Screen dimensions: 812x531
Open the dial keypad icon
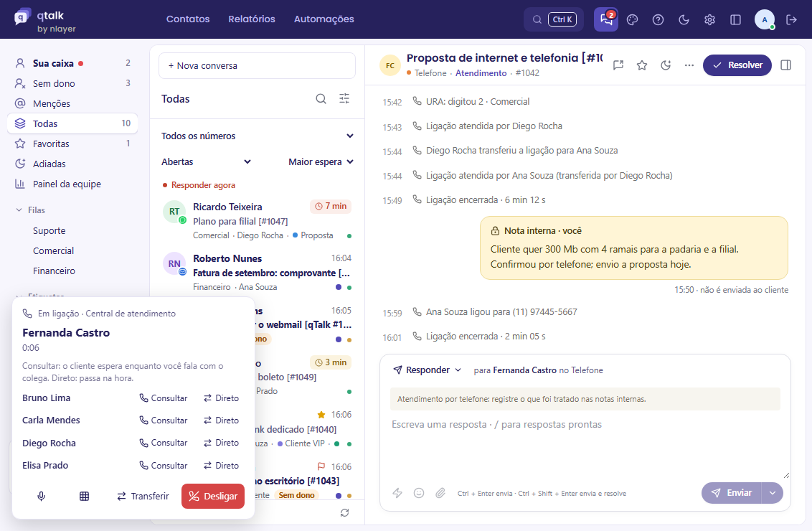(x=85, y=497)
